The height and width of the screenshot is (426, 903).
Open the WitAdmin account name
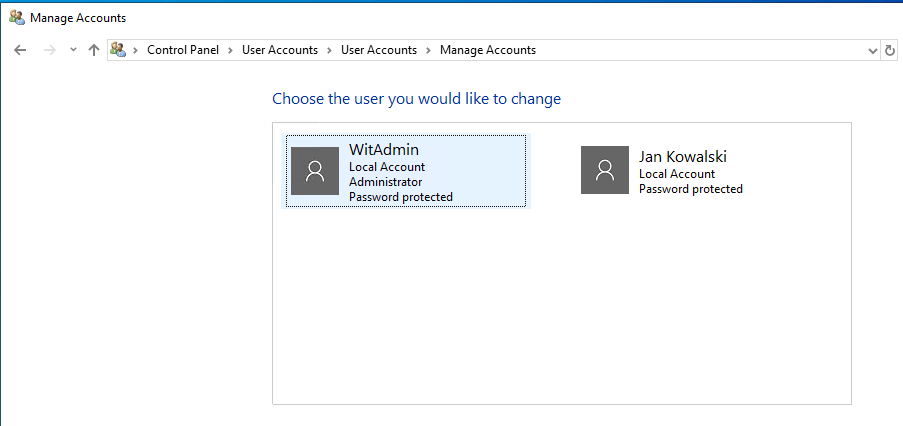pos(383,149)
